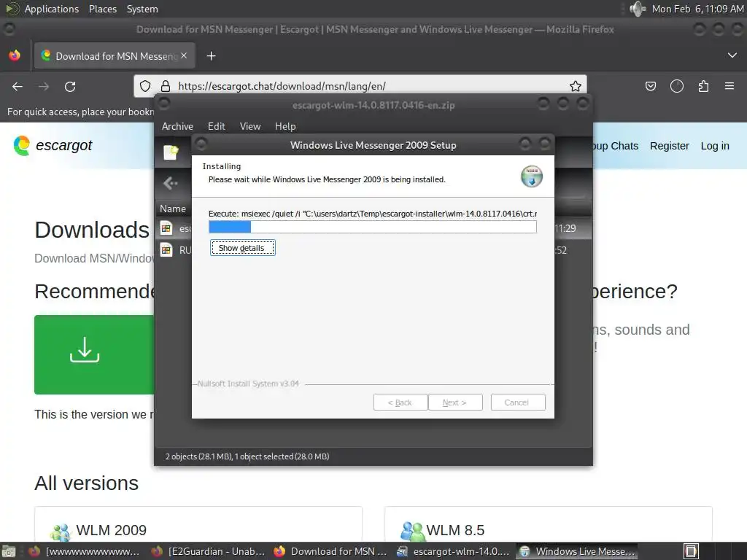The width and height of the screenshot is (747, 560).
Task: Click the Nullsoft Install System v3.04 text
Action: [x=248, y=384]
